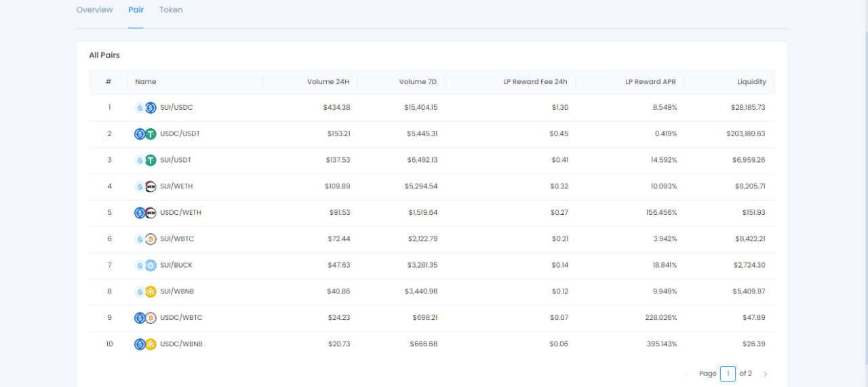Click the USDC/WETH pair token icons
Screen dimensions: 868x387
point(145,213)
